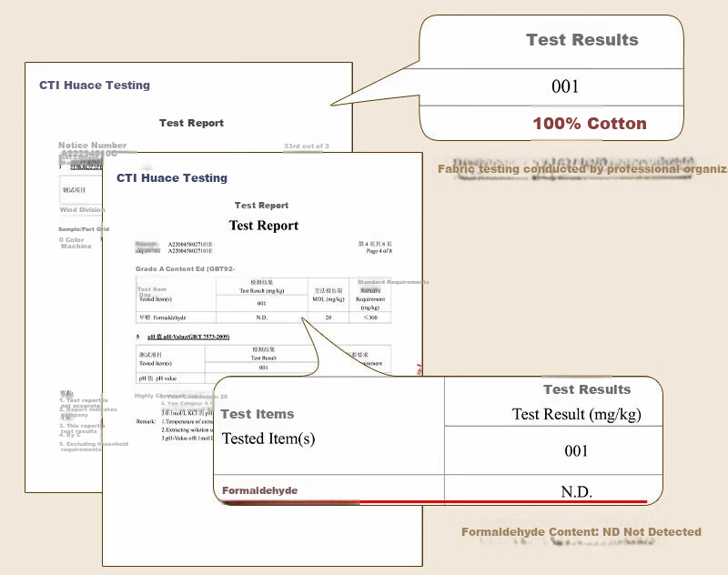Click the 001 value above N.D. in callout

[x=576, y=450]
